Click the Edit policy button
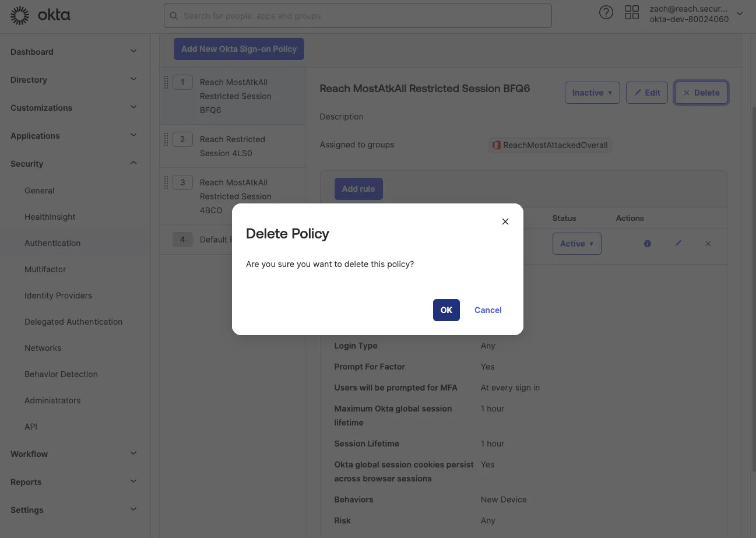This screenshot has width=756, height=538. (647, 93)
